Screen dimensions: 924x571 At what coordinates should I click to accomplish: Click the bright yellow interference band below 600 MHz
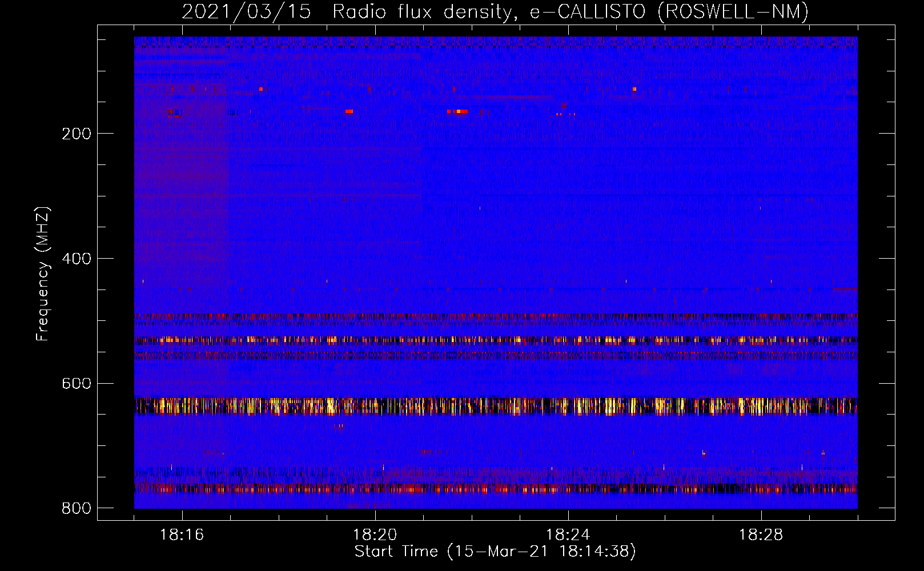496,406
